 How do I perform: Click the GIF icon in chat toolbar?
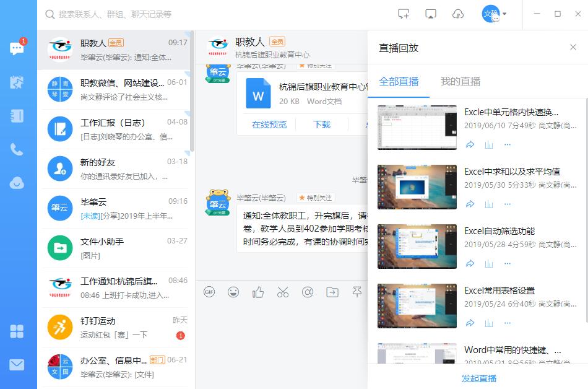[x=209, y=292]
